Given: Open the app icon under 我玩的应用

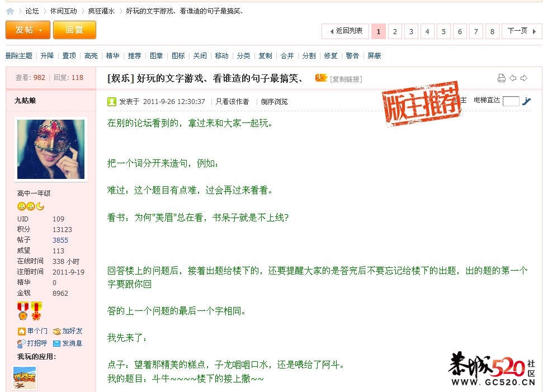Looking at the screenshot, I should (x=25, y=378).
